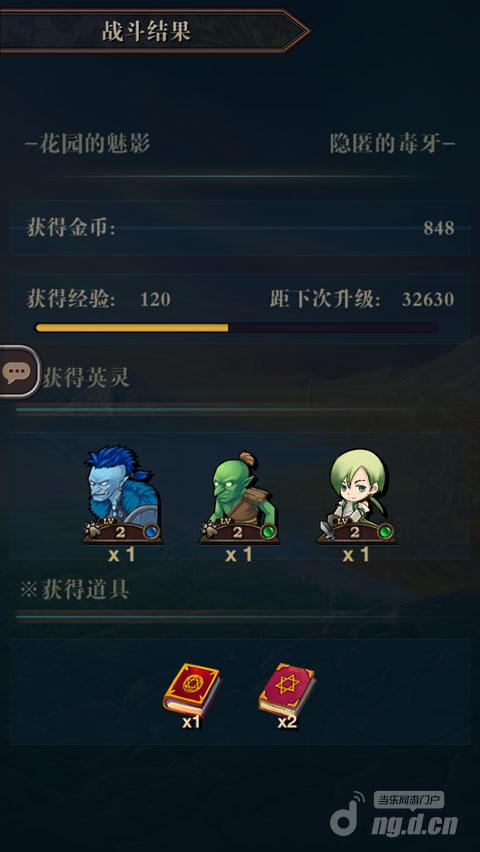
Task: Click the 获得道具 section header
Action: (x=74, y=590)
